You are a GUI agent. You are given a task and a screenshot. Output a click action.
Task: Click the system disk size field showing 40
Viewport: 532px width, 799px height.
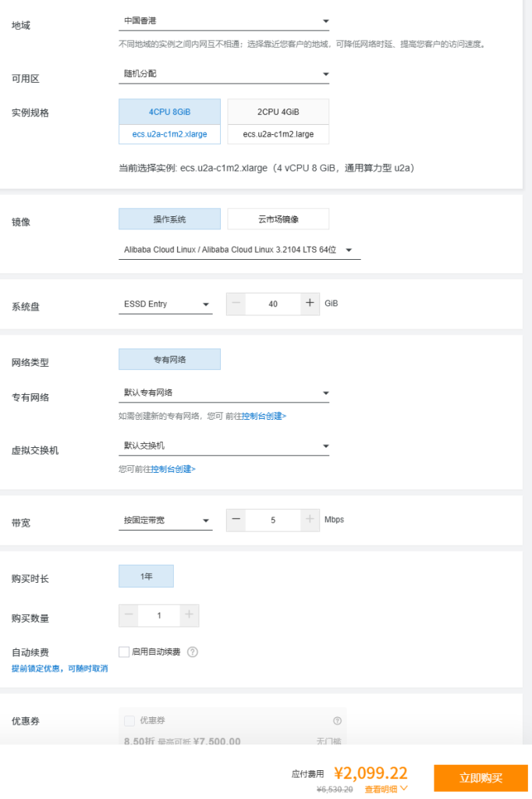click(x=273, y=304)
